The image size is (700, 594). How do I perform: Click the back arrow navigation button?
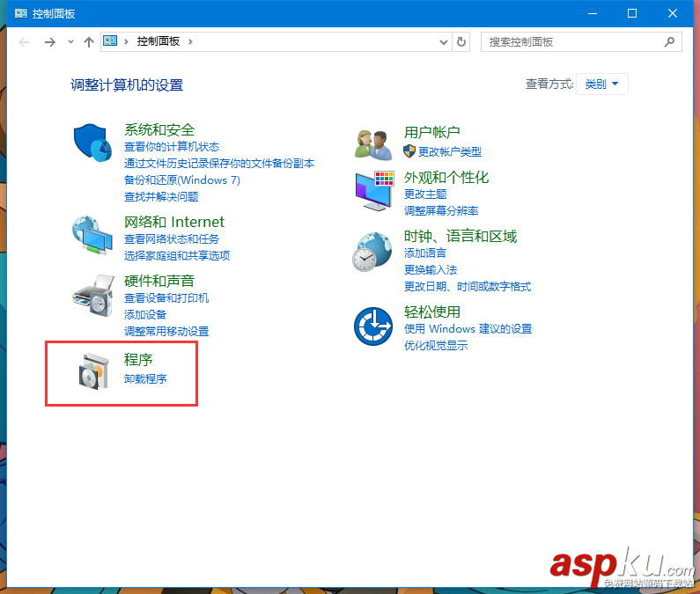(24, 42)
